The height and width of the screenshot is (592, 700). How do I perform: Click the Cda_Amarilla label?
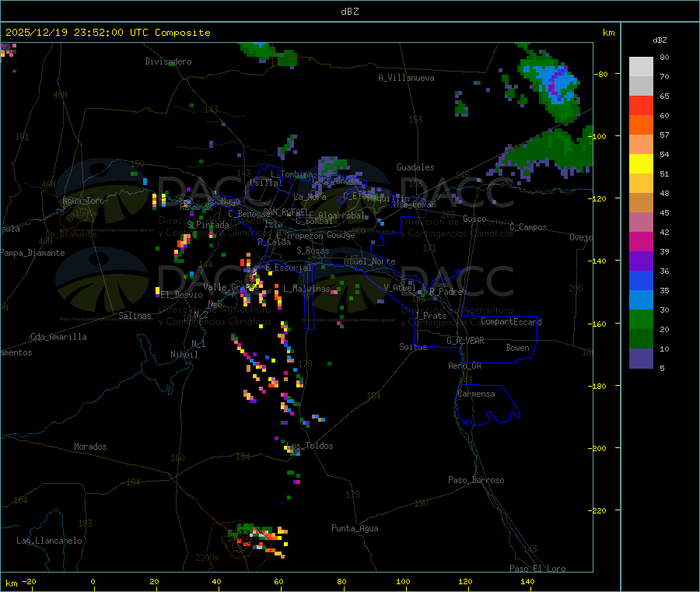[x=58, y=337]
